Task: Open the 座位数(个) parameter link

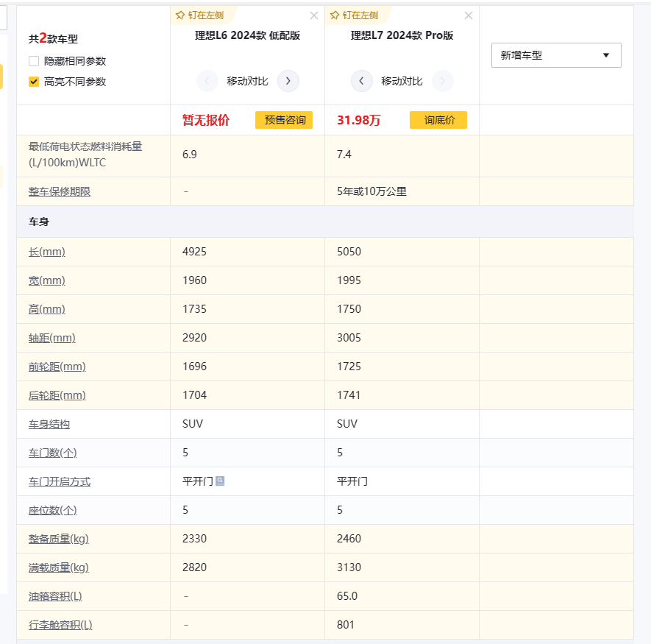Action: pyautogui.click(x=53, y=510)
